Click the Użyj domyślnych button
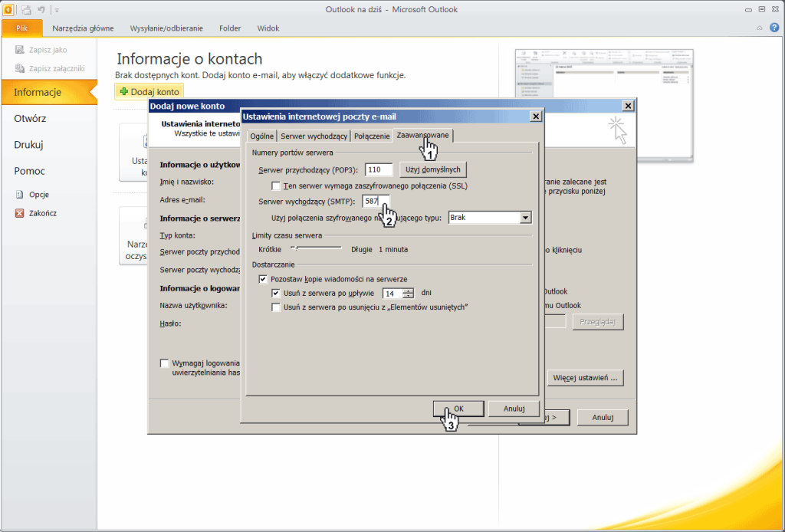The height and width of the screenshot is (532, 785). tap(433, 170)
